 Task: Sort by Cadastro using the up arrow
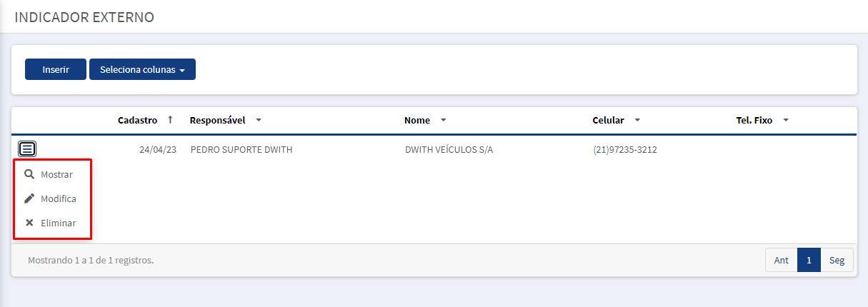170,120
